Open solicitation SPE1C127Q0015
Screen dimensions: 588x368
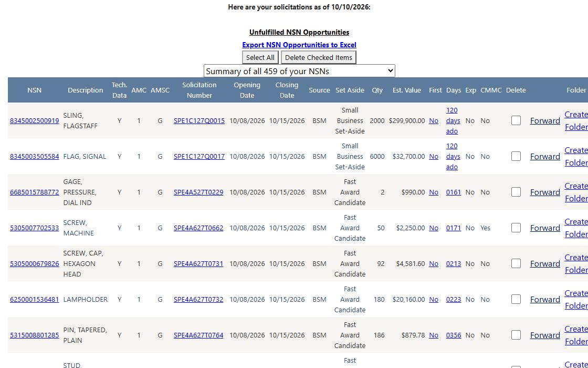199,120
